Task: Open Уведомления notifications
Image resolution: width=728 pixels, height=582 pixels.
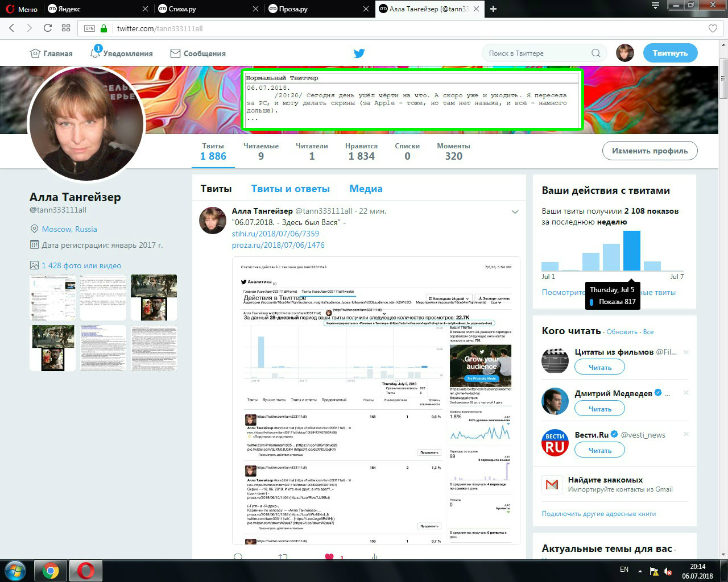Action: tap(121, 53)
